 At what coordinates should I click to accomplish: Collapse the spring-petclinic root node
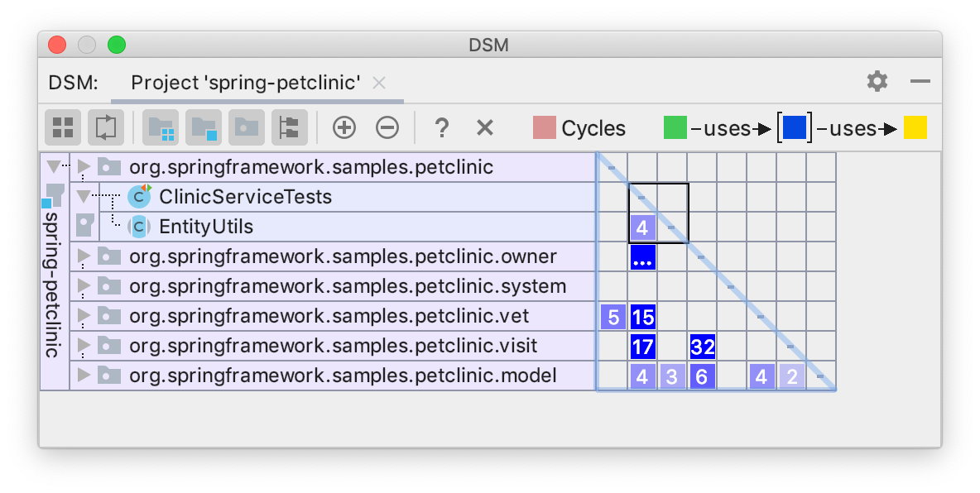pyautogui.click(x=55, y=165)
